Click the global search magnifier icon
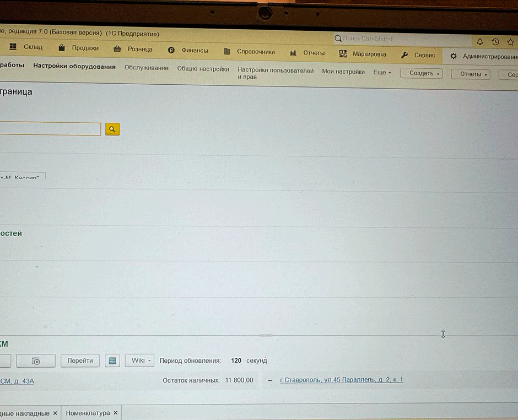518x420 pixels. (x=338, y=39)
